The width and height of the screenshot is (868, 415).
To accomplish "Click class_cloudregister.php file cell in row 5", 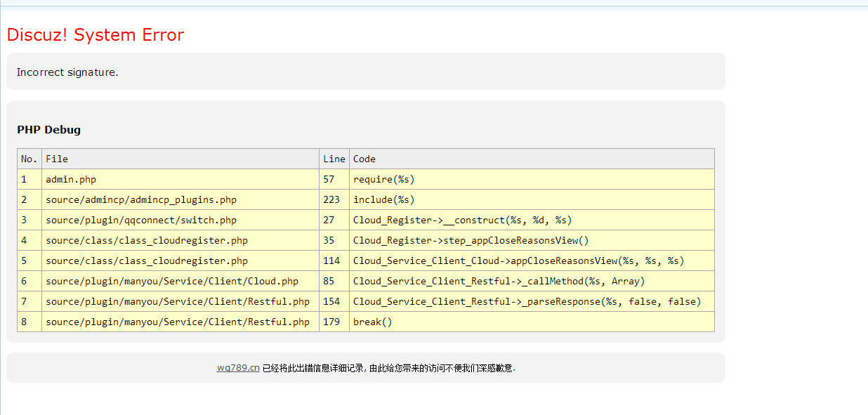I will click(180, 261).
